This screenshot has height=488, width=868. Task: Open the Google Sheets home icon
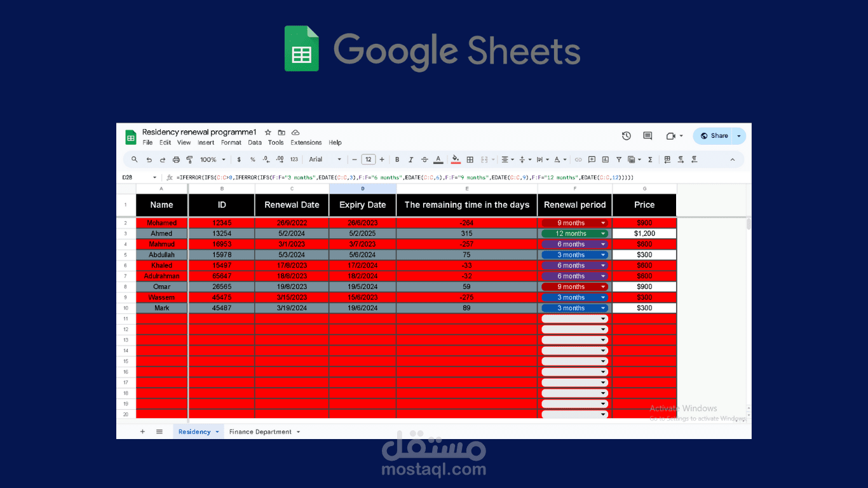tap(131, 137)
